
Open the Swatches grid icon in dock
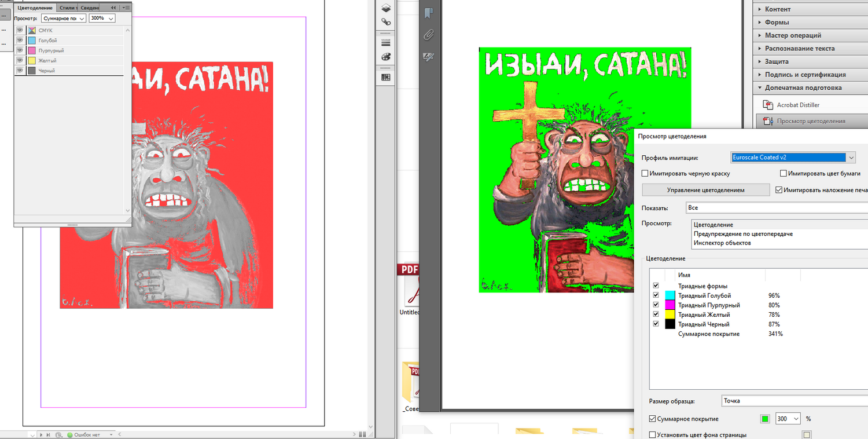tap(385, 77)
